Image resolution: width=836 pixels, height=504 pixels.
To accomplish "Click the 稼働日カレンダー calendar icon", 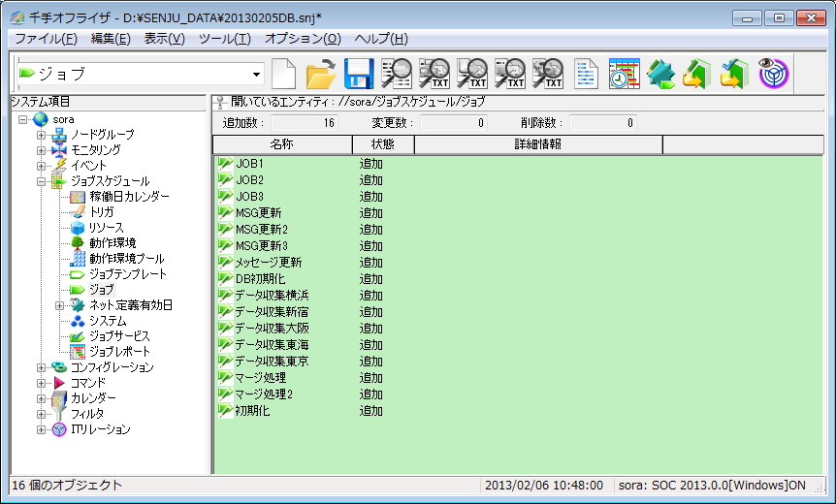I will [78, 197].
